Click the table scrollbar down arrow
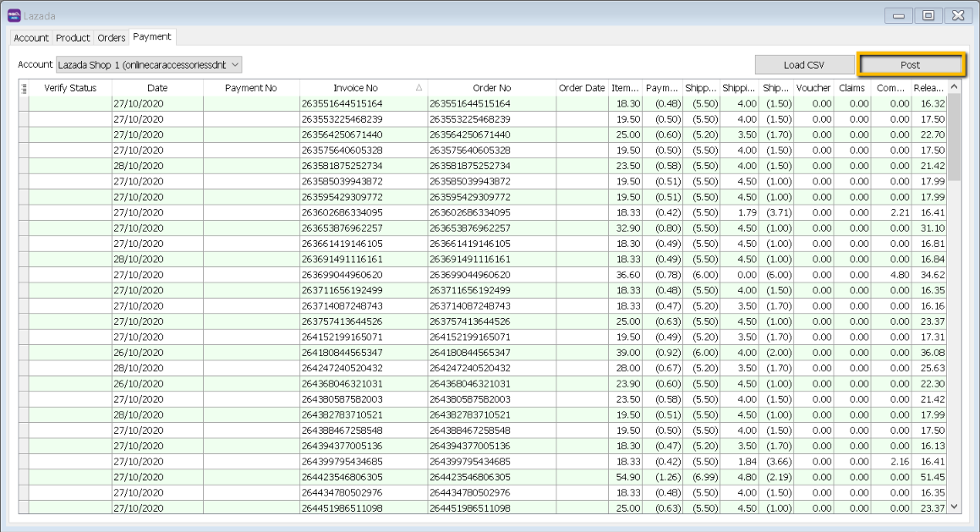 tap(955, 507)
